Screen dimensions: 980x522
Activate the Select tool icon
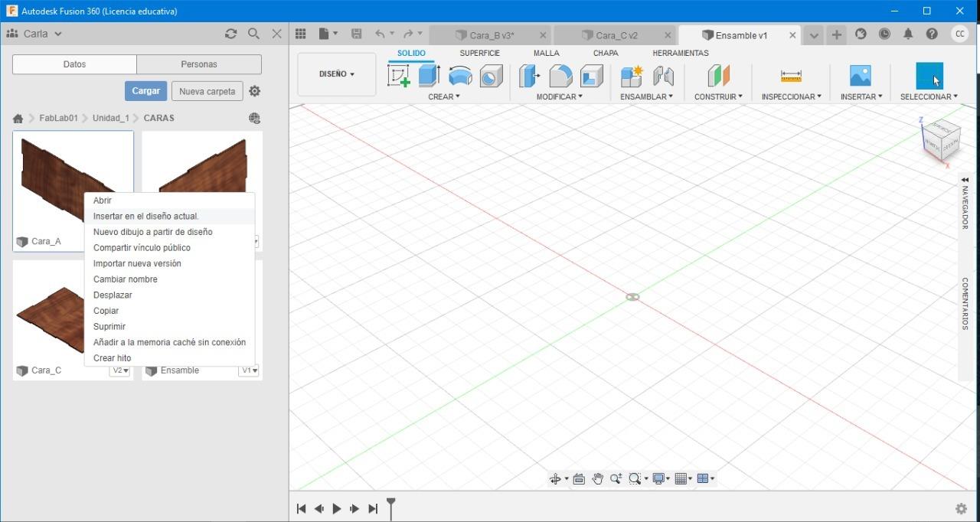[929, 76]
